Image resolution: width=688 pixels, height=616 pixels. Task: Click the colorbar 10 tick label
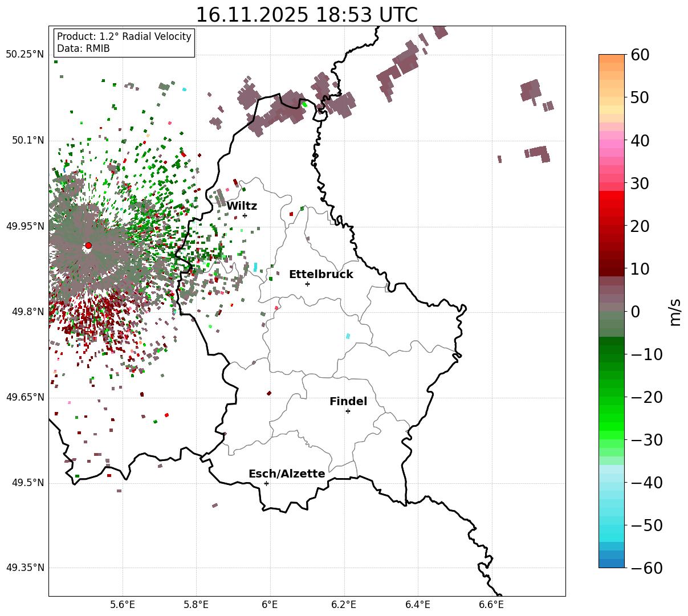640,269
